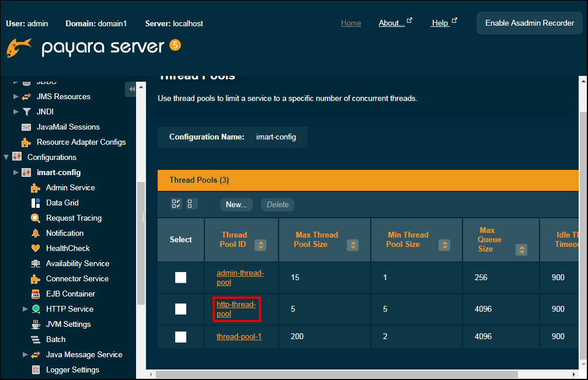This screenshot has width=588, height=380.
Task: Tick the thread-pool-1 row checkbox
Action: (181, 337)
